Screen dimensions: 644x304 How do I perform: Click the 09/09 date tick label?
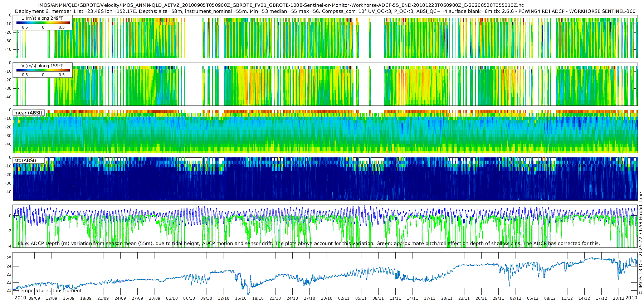34,298
